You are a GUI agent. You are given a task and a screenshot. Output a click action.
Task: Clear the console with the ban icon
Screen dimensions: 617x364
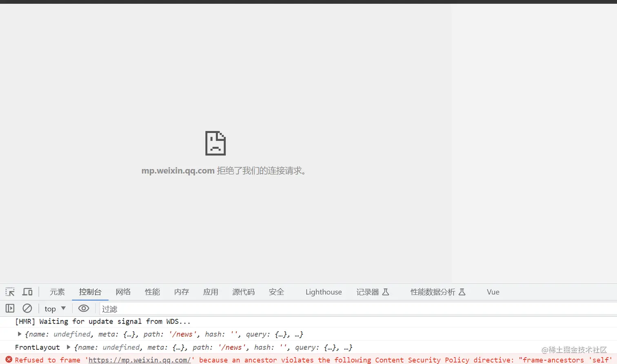[x=27, y=309]
